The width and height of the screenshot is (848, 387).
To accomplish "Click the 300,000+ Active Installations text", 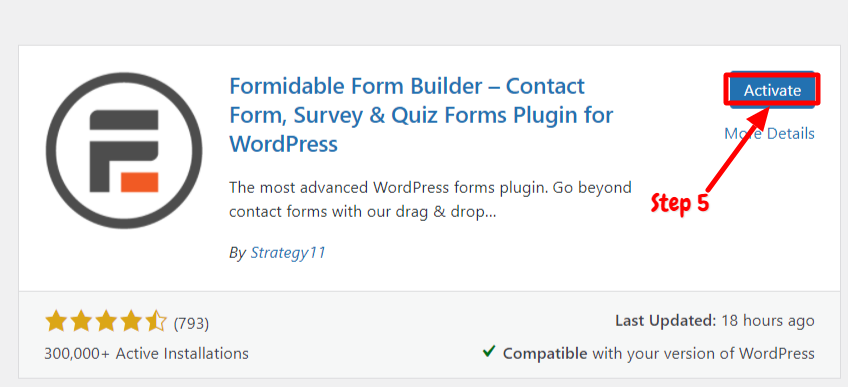I will click(x=147, y=353).
